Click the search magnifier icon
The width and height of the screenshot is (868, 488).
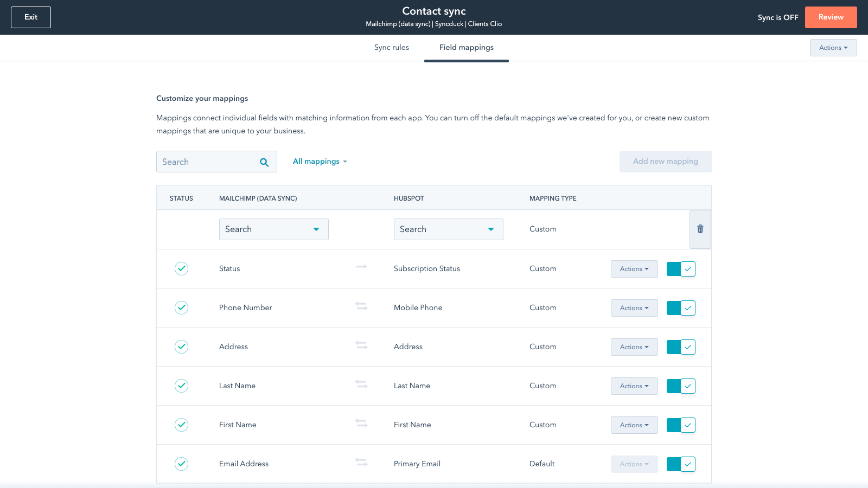[264, 162]
